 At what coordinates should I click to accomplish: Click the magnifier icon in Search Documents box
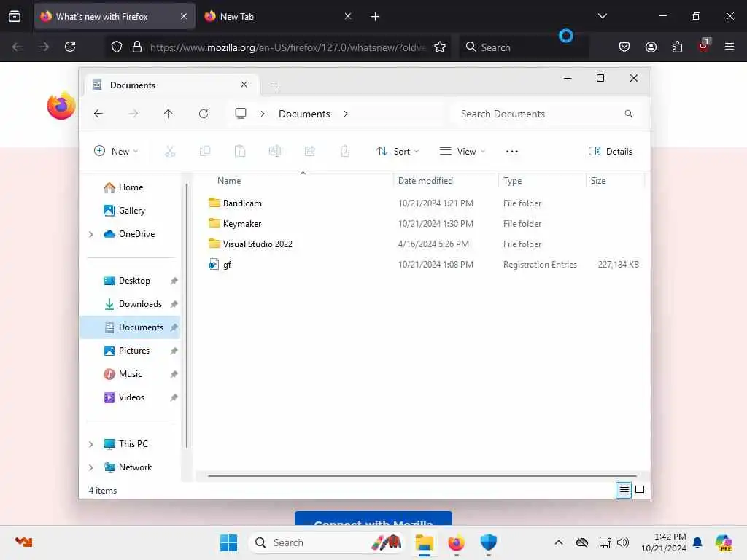pyautogui.click(x=628, y=114)
